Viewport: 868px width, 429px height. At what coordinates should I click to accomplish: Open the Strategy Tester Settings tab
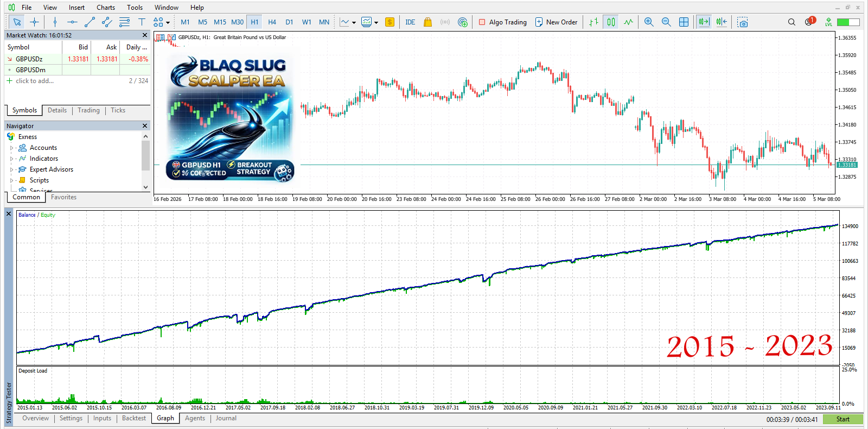pyautogui.click(x=71, y=418)
